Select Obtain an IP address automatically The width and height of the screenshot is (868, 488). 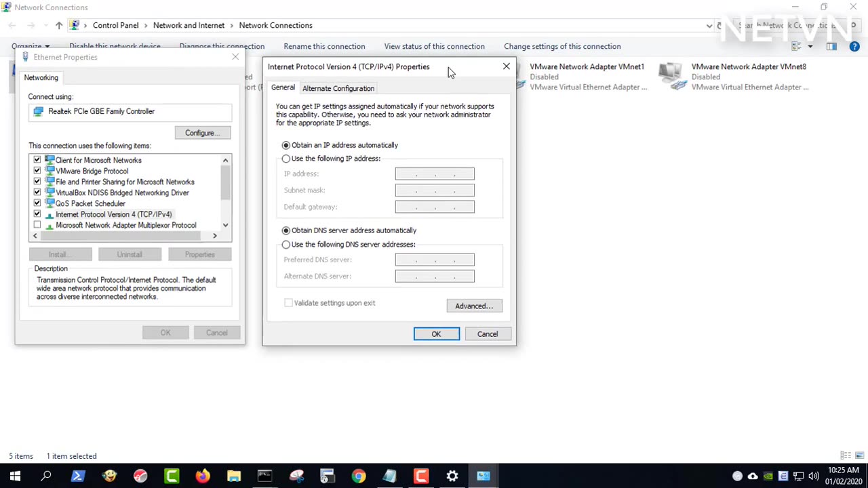click(286, 145)
